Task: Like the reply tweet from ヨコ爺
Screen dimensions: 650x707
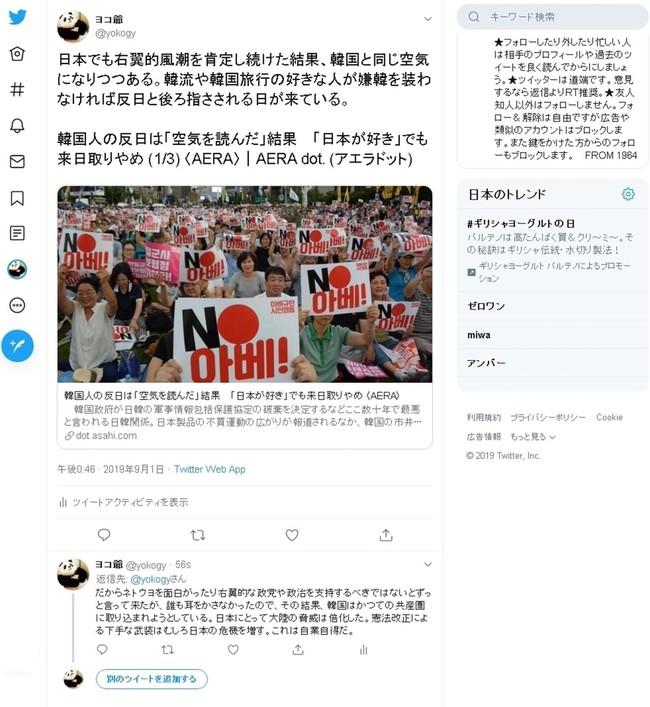Action: 233,650
